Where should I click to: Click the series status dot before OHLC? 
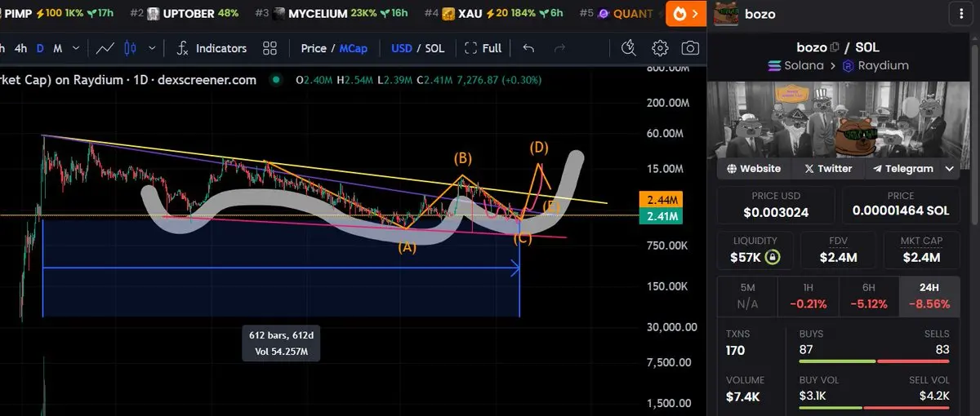pos(276,80)
